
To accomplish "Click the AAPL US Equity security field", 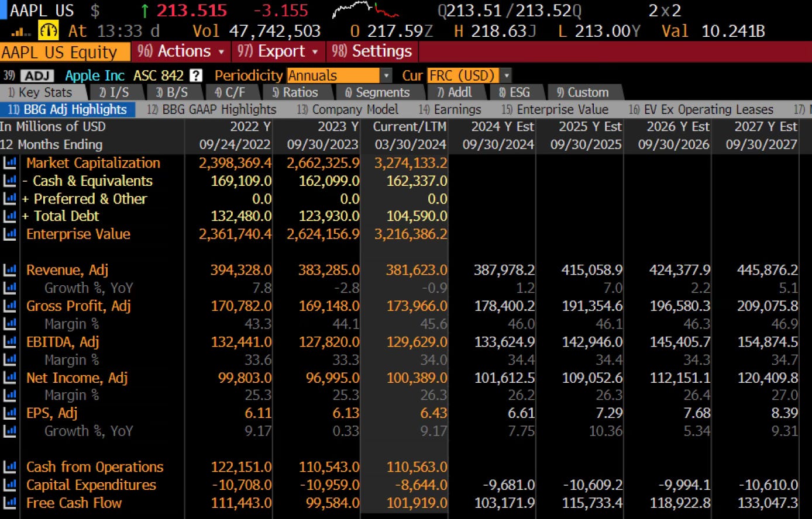I will [x=65, y=52].
